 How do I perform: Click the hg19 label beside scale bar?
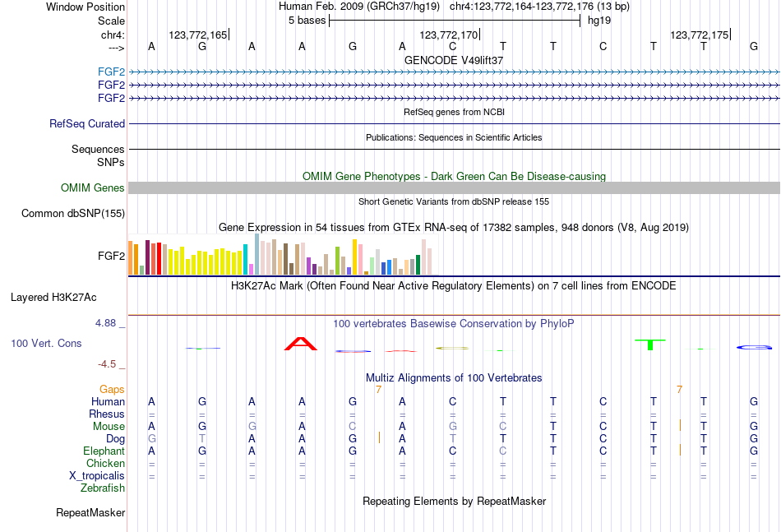tap(599, 21)
